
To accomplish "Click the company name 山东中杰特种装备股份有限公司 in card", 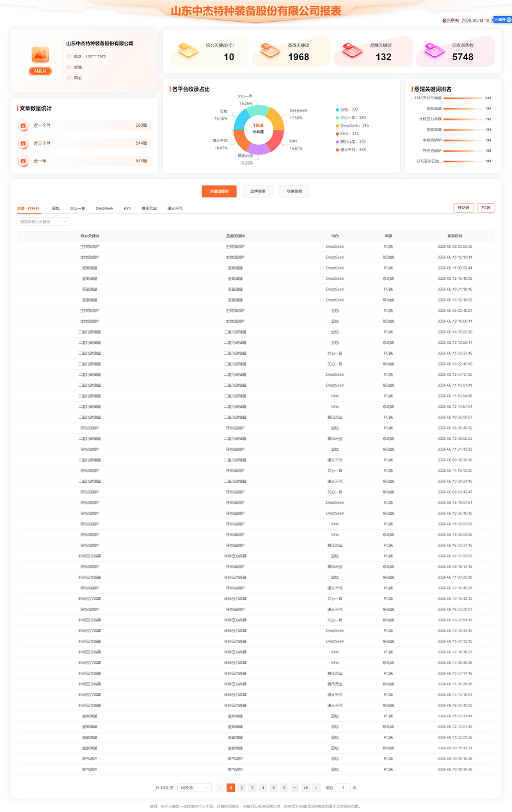I will point(100,44).
